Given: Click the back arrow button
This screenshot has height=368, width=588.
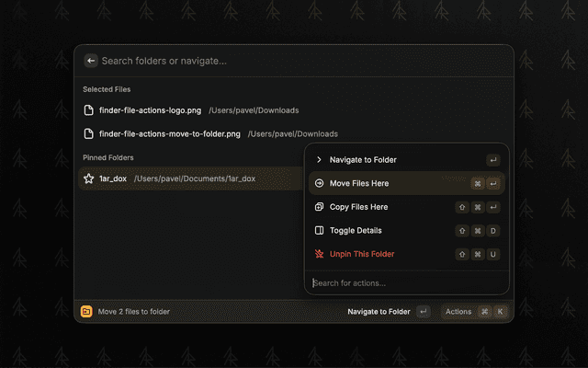Looking at the screenshot, I should pyautogui.click(x=91, y=61).
